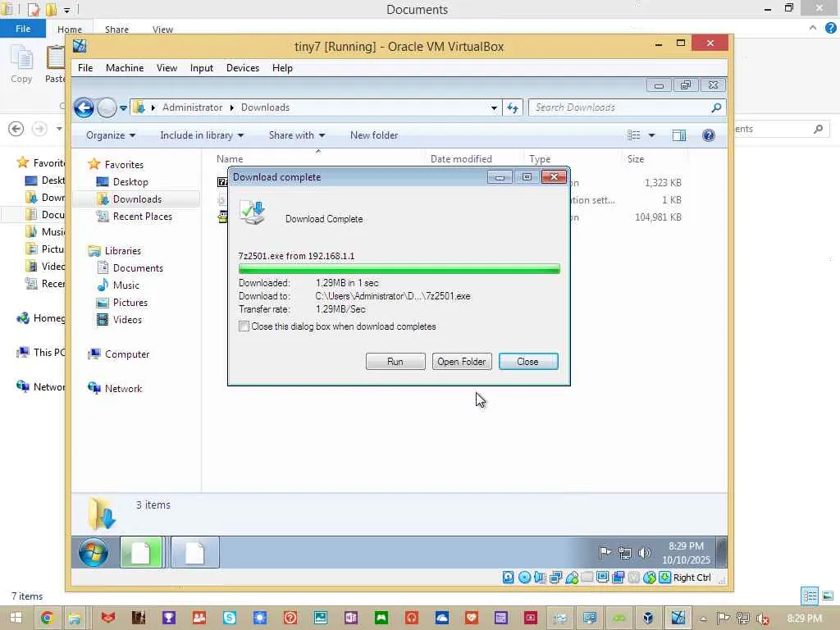Viewport: 840px width, 630px height.
Task: Change view using the guest view icon
Action: 634,135
